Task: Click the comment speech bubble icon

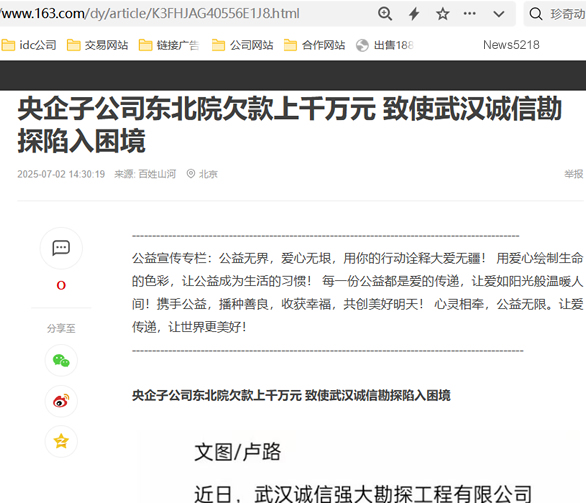Action: point(61,248)
